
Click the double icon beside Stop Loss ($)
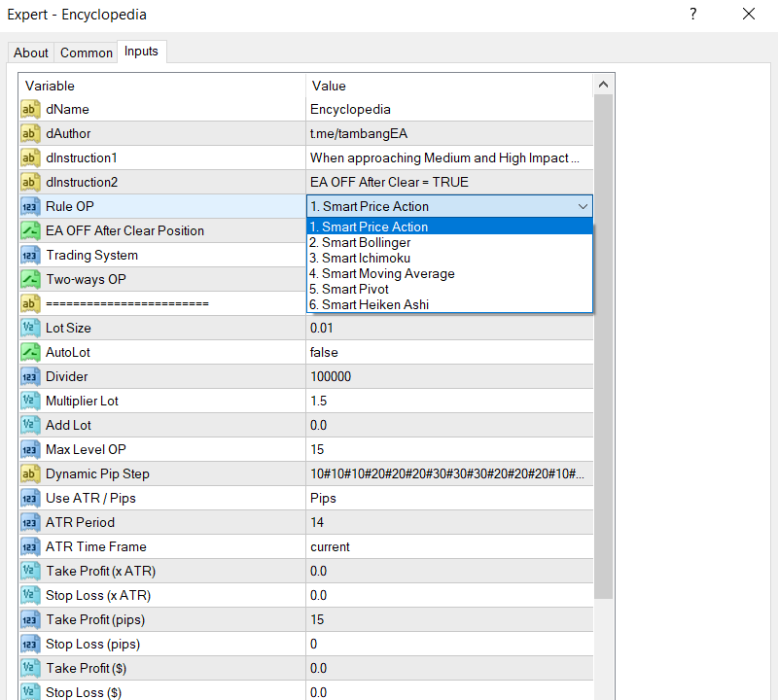pyautogui.click(x=30, y=691)
